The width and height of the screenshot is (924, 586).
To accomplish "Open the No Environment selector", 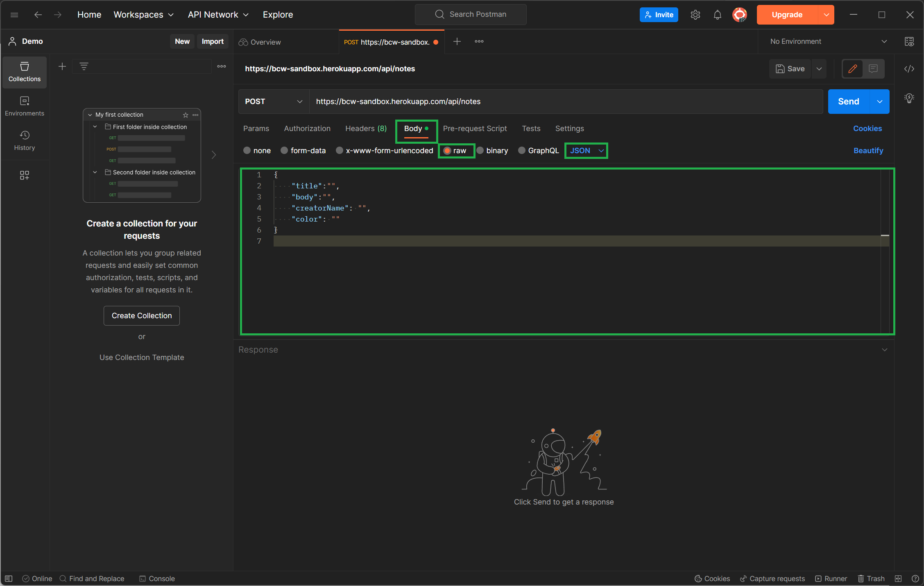I will coord(828,41).
